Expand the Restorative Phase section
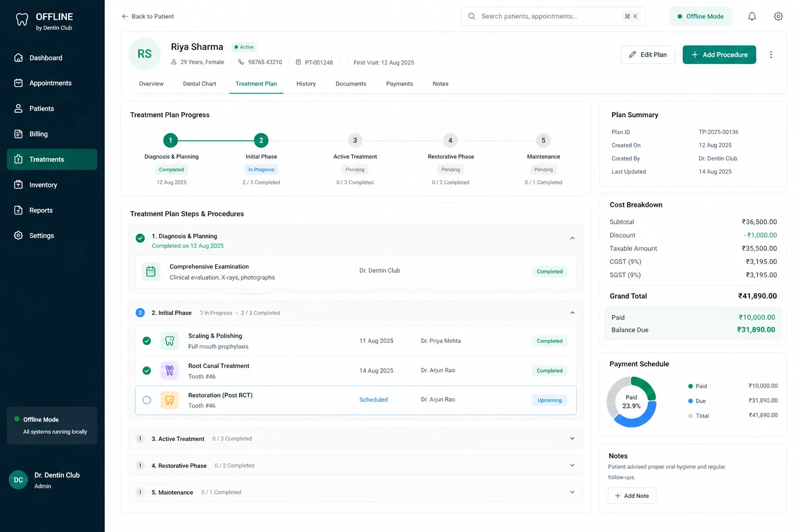The image size is (798, 532). click(x=572, y=465)
